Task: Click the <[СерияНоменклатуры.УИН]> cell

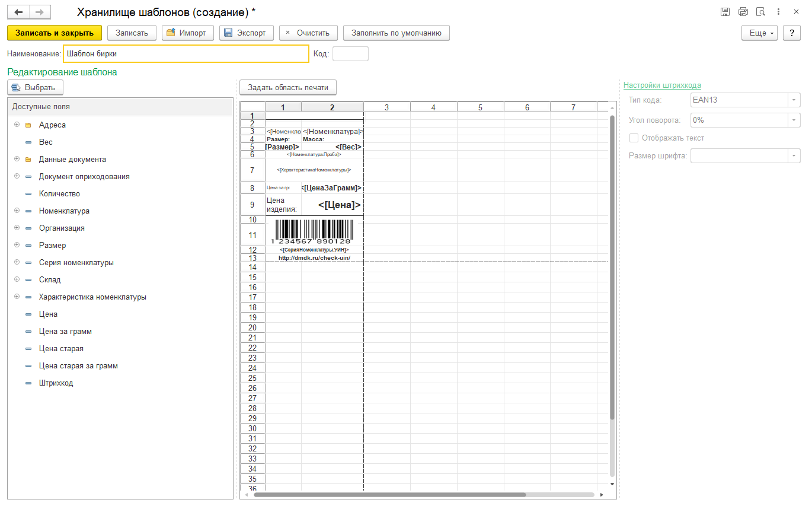Action: click(314, 250)
